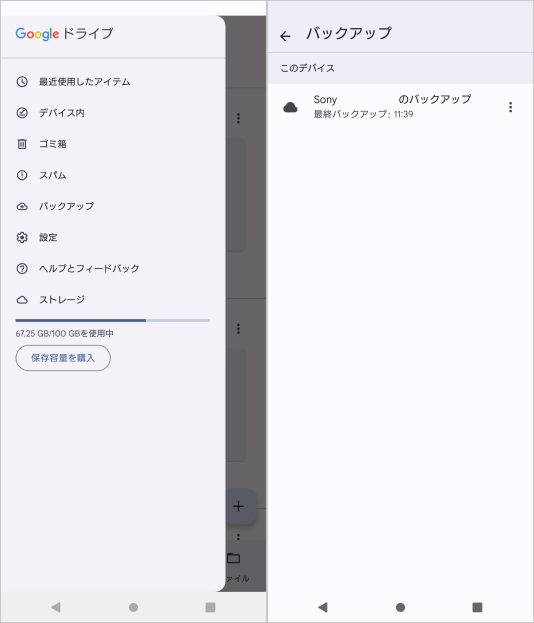Open the スパム warning icon
The height and width of the screenshot is (623, 534).
click(22, 175)
